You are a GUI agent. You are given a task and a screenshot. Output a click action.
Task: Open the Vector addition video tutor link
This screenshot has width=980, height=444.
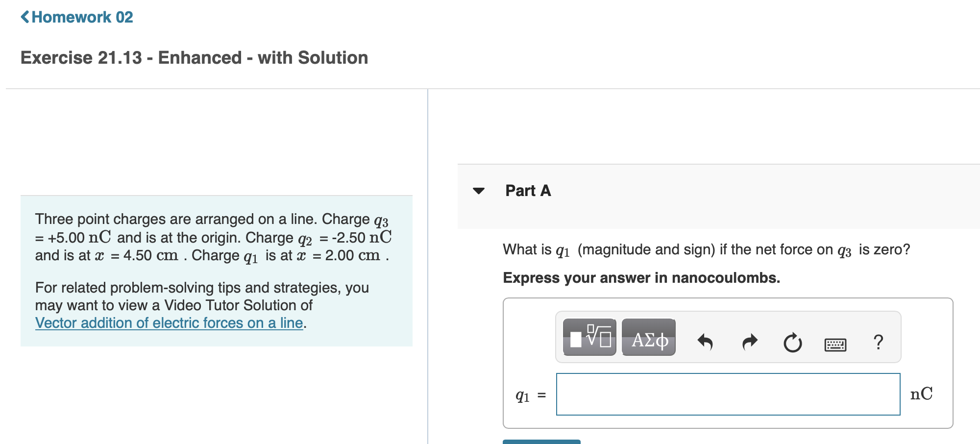point(169,322)
